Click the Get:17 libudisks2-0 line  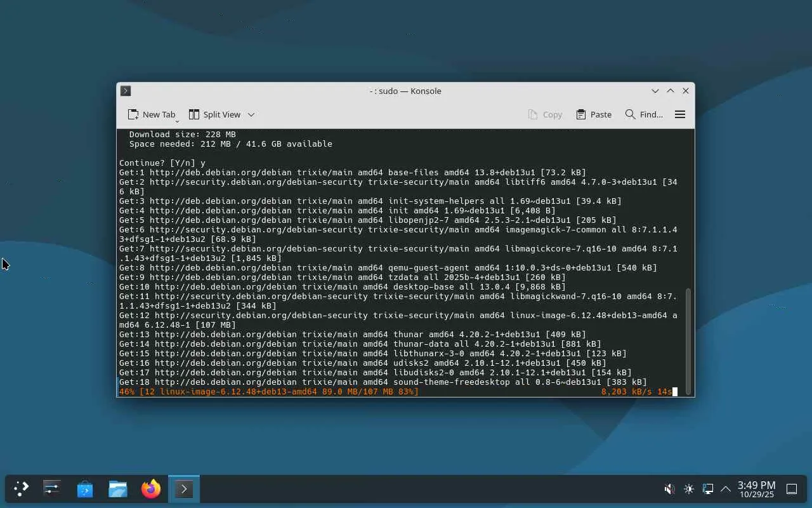pos(376,373)
